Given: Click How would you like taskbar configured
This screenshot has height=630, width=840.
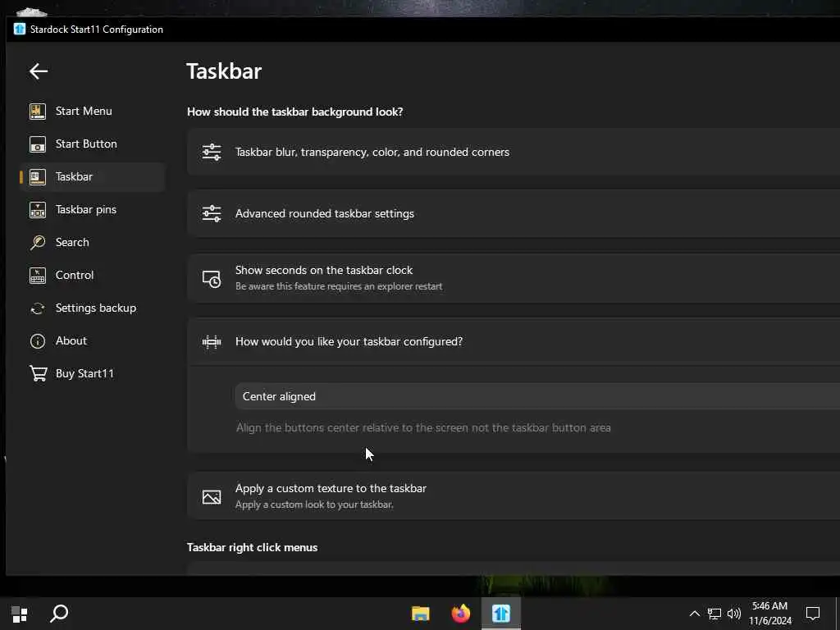Looking at the screenshot, I should click(514, 342).
